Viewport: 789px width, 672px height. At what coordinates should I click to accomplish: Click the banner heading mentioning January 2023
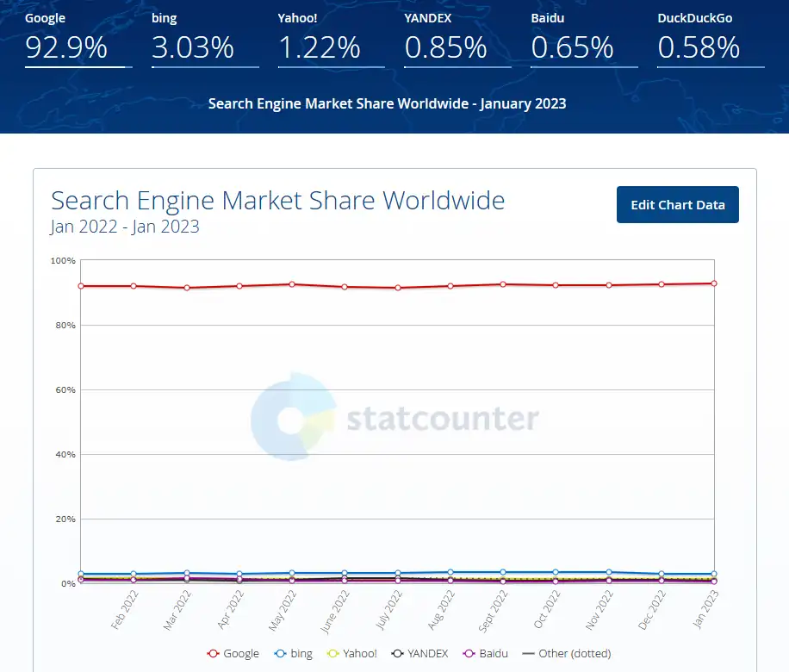[388, 103]
